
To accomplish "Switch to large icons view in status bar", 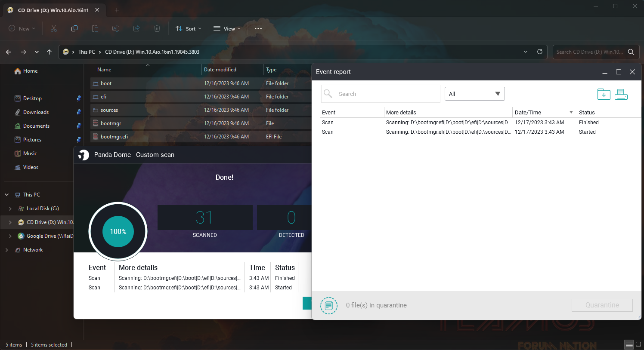I will tap(638, 344).
